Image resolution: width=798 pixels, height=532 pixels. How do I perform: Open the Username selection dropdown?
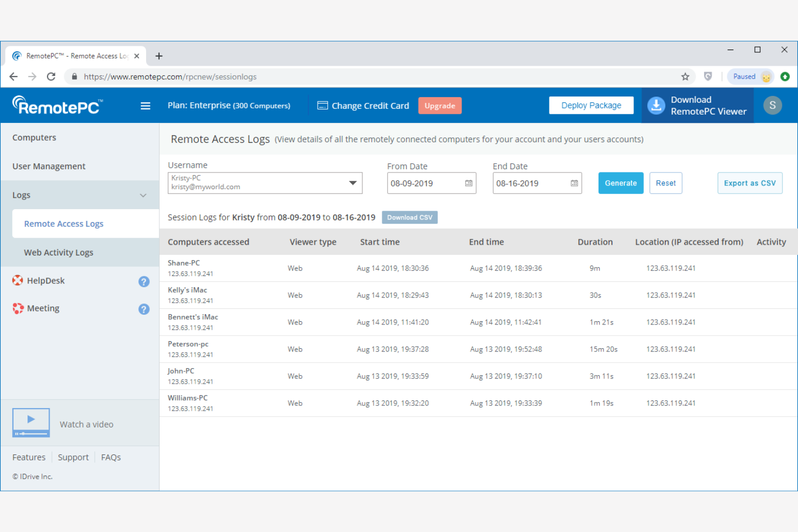[x=353, y=183]
